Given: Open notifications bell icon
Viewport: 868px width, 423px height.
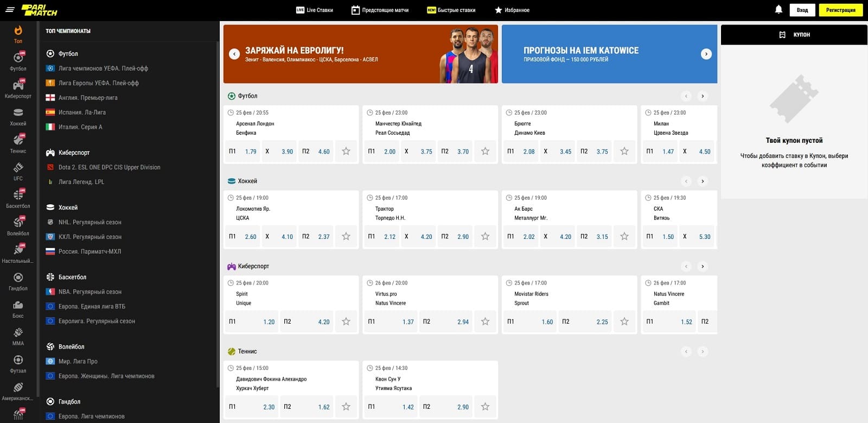Looking at the screenshot, I should click(x=778, y=10).
